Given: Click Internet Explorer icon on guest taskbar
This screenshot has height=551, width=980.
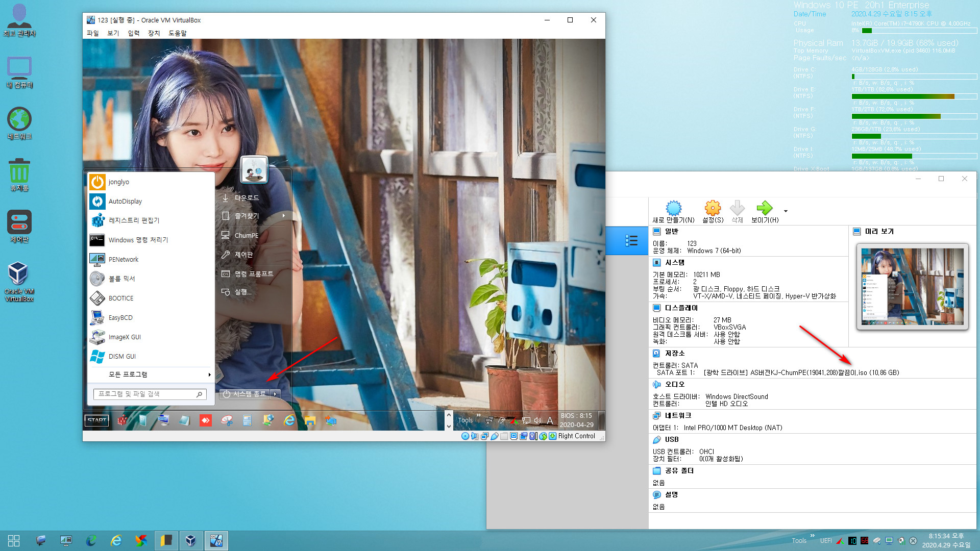Looking at the screenshot, I should point(289,420).
